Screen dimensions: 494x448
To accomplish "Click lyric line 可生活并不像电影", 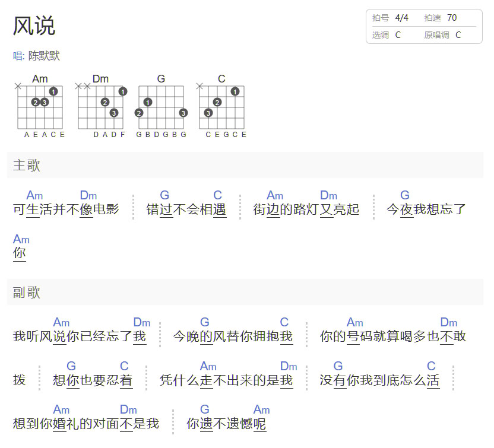I will point(66,209).
